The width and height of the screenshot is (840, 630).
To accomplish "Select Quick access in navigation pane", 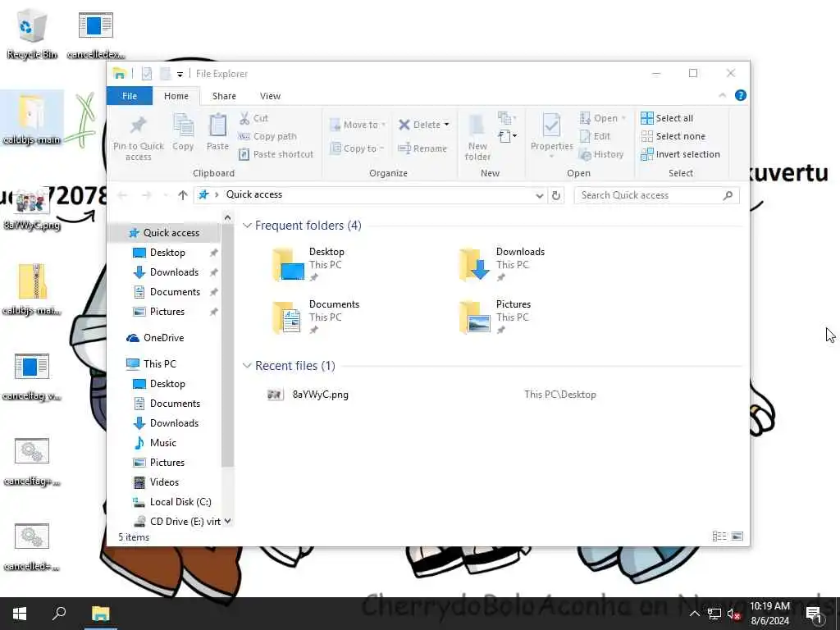I will [165, 232].
